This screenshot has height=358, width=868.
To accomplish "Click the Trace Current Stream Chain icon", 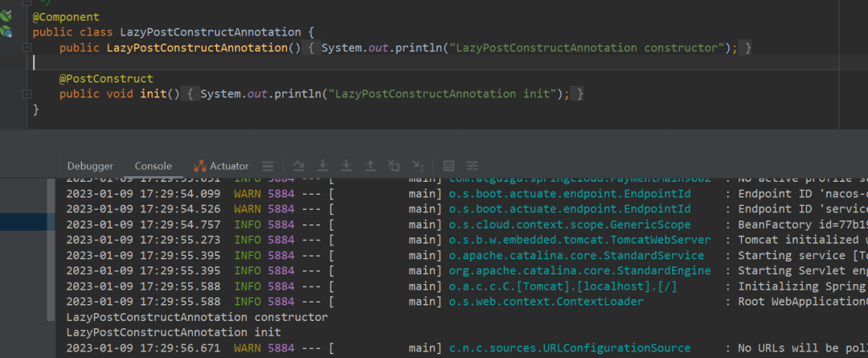I will 473,166.
